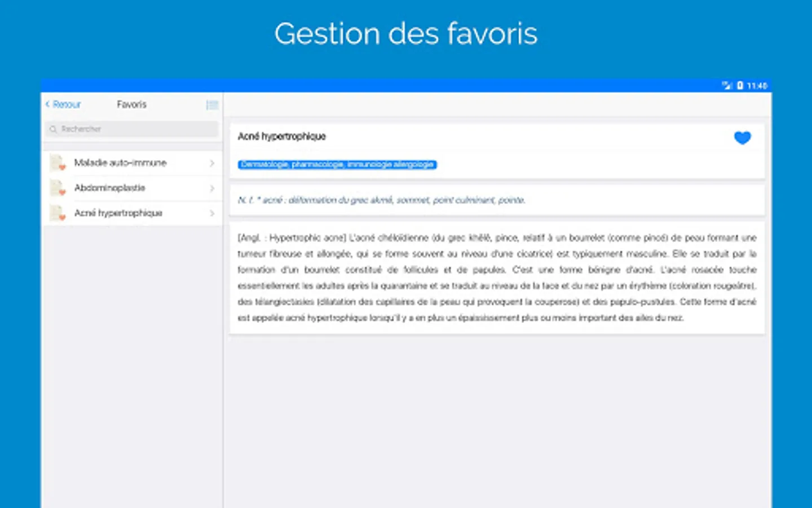The height and width of the screenshot is (508, 812).
Task: Click the blue Dermatologie, pharmacologie category tag
Action: tap(337, 165)
